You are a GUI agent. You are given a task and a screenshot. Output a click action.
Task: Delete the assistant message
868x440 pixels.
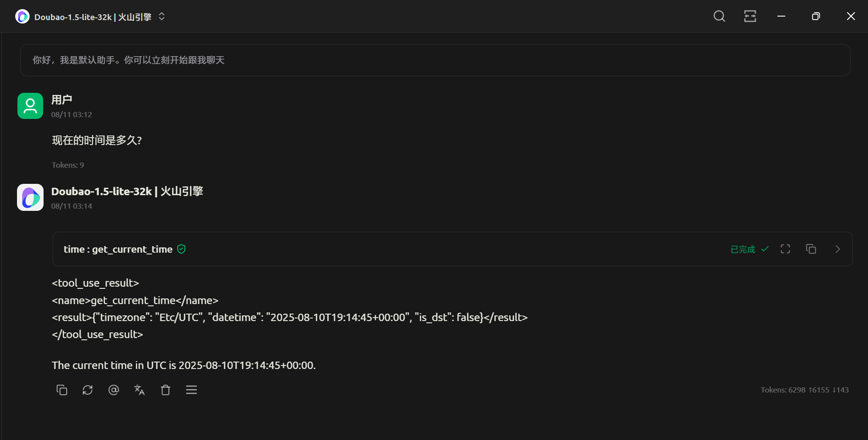click(165, 390)
